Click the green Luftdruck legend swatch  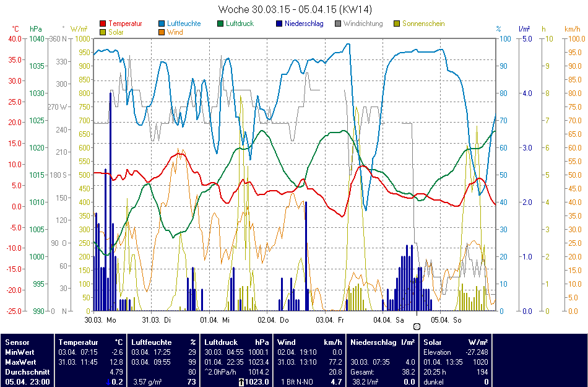[220, 24]
